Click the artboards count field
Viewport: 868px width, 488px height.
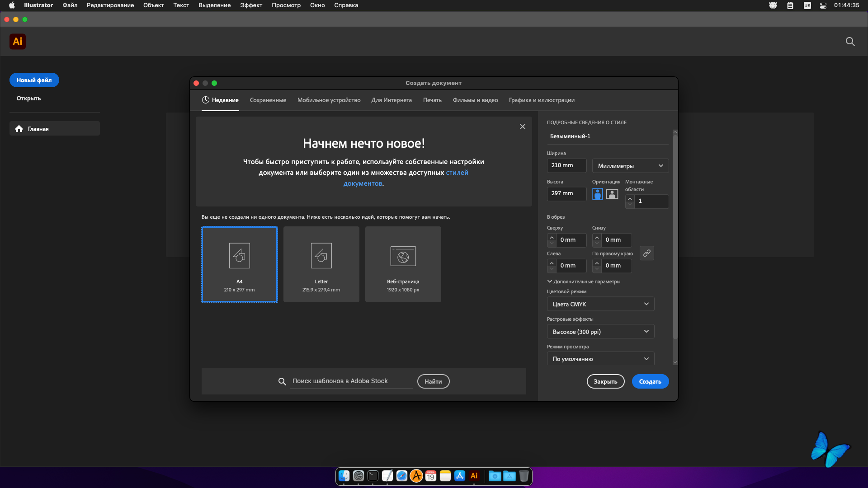point(651,201)
